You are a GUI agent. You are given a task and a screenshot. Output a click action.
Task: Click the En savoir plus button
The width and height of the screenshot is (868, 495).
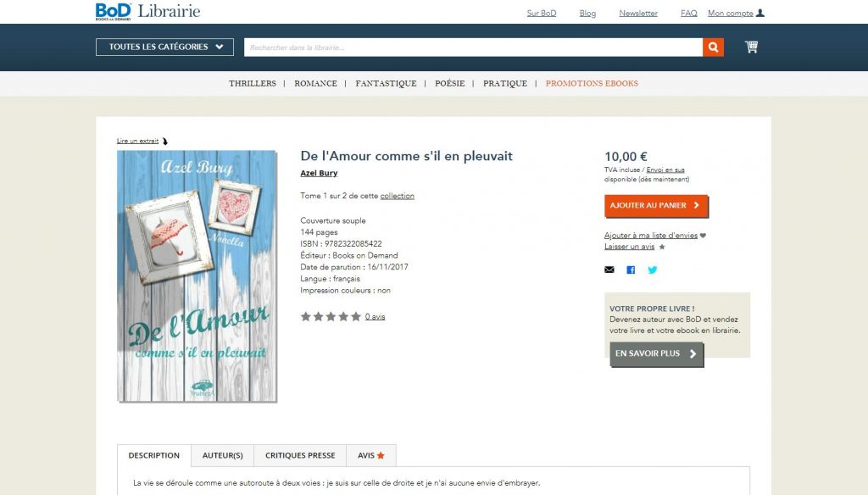[657, 353]
